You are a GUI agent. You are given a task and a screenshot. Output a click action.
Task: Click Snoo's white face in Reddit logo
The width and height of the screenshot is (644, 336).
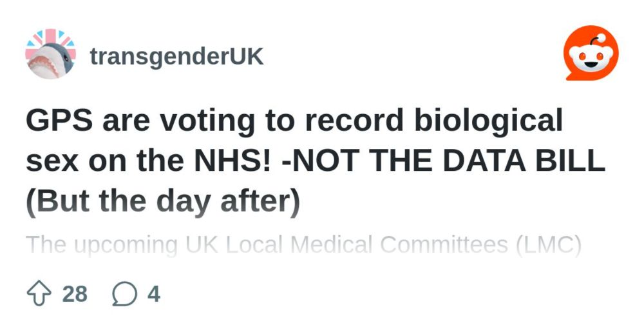591,59
